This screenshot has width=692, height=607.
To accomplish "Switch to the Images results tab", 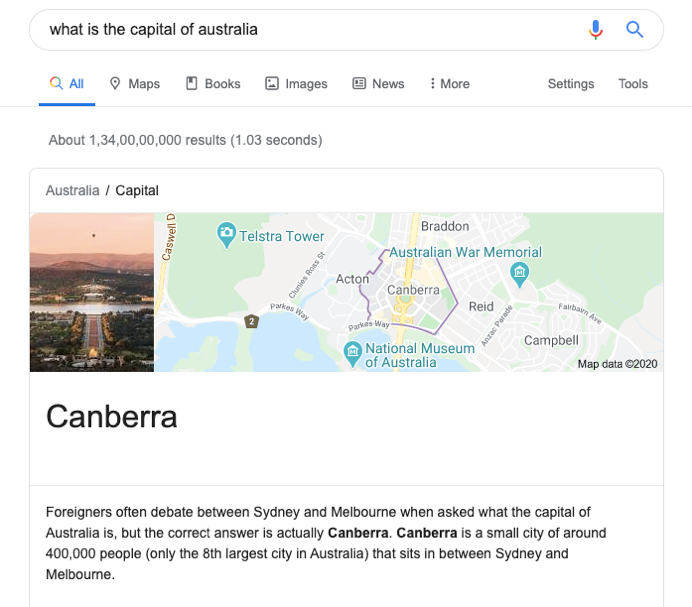I will click(x=296, y=84).
